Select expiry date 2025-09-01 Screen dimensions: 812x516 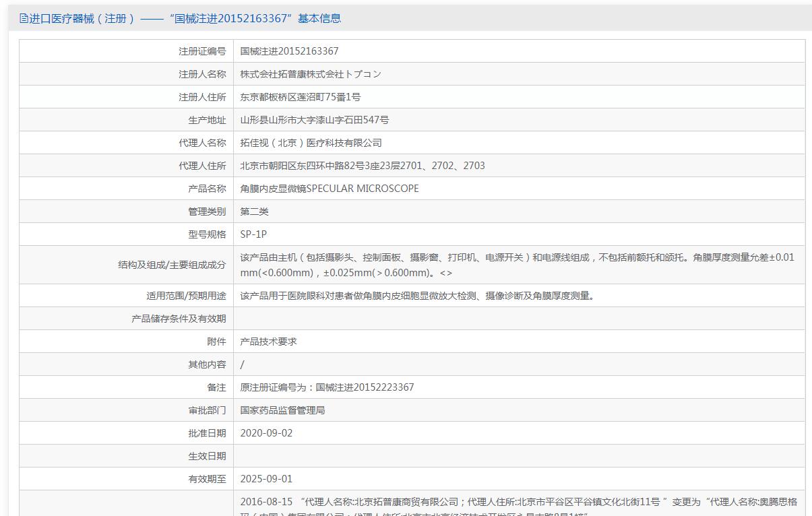tap(266, 479)
